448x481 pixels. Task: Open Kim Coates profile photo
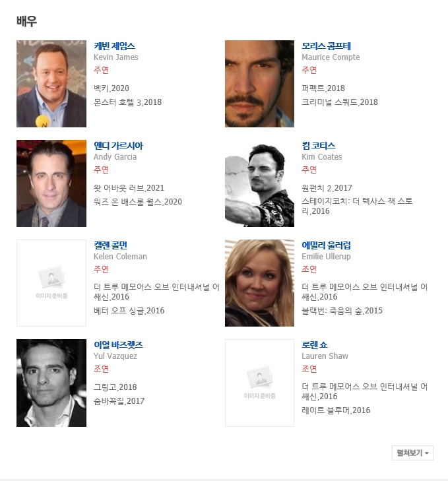(x=259, y=183)
